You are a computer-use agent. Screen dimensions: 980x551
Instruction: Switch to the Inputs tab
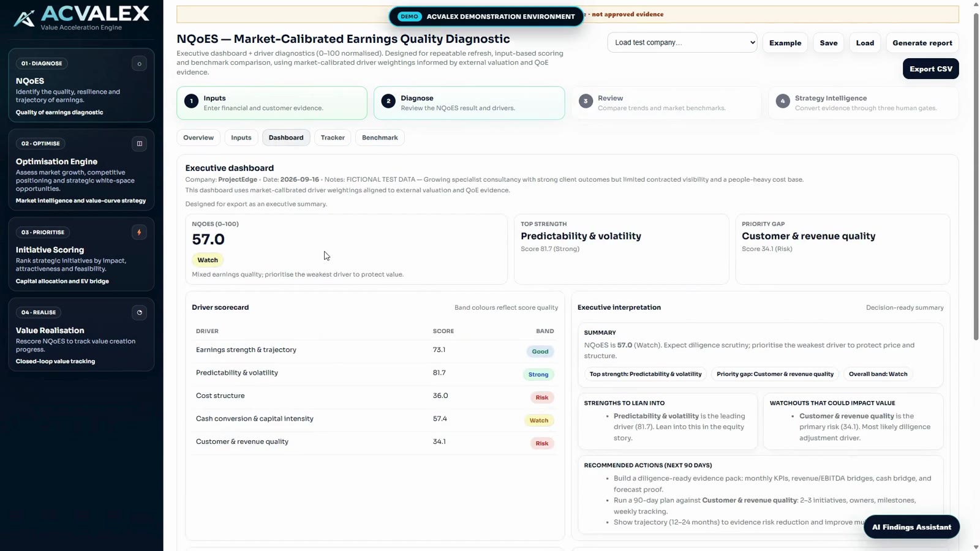click(241, 138)
